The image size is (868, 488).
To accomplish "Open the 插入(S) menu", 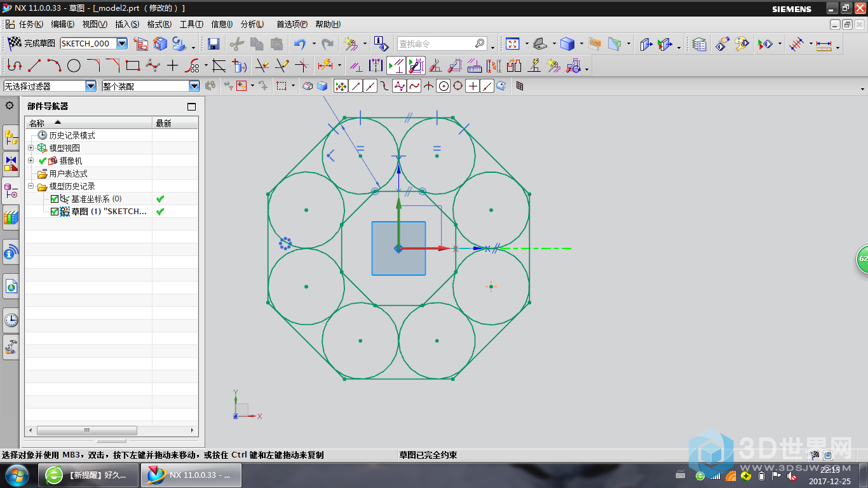I will tap(126, 24).
